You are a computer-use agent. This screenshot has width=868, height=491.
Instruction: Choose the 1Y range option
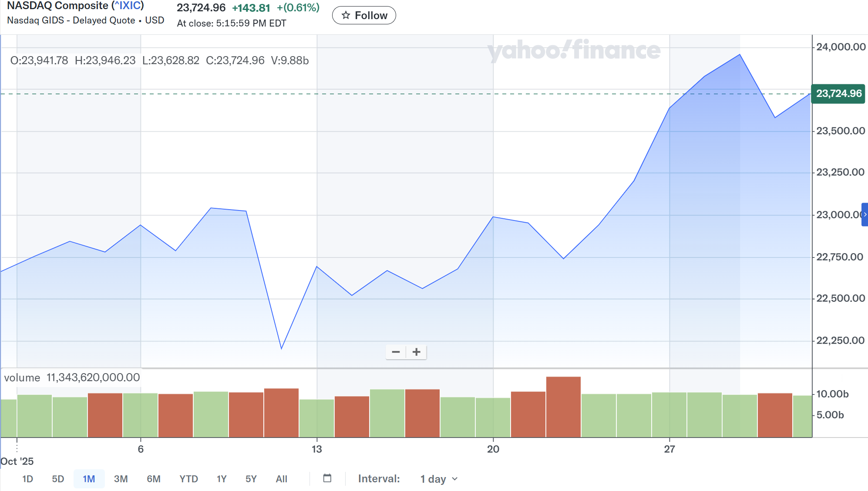tap(222, 479)
